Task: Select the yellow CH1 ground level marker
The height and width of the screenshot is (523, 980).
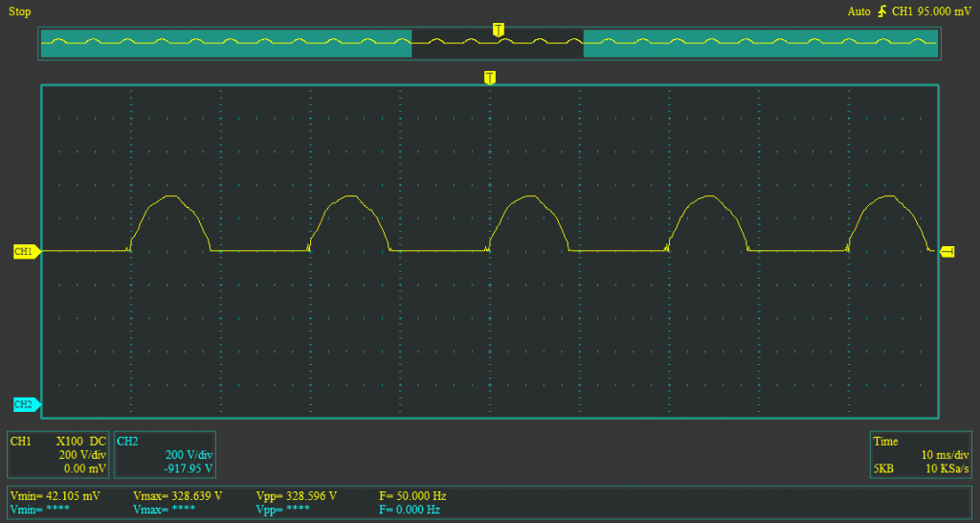Action: [25, 251]
